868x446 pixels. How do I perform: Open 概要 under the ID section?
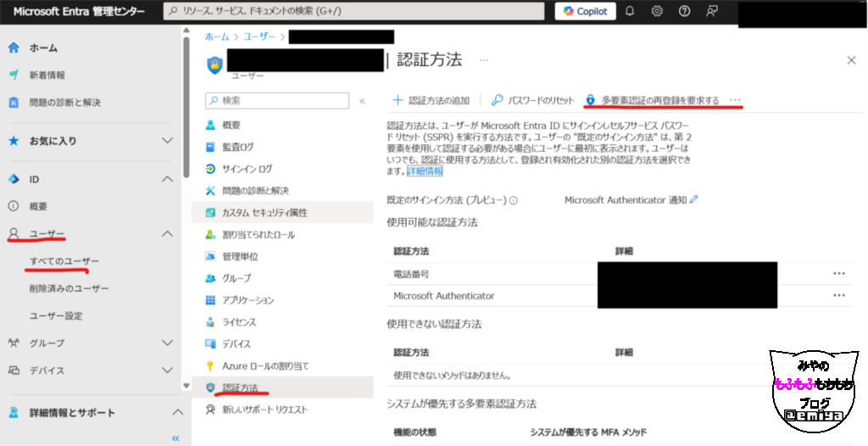(x=38, y=206)
